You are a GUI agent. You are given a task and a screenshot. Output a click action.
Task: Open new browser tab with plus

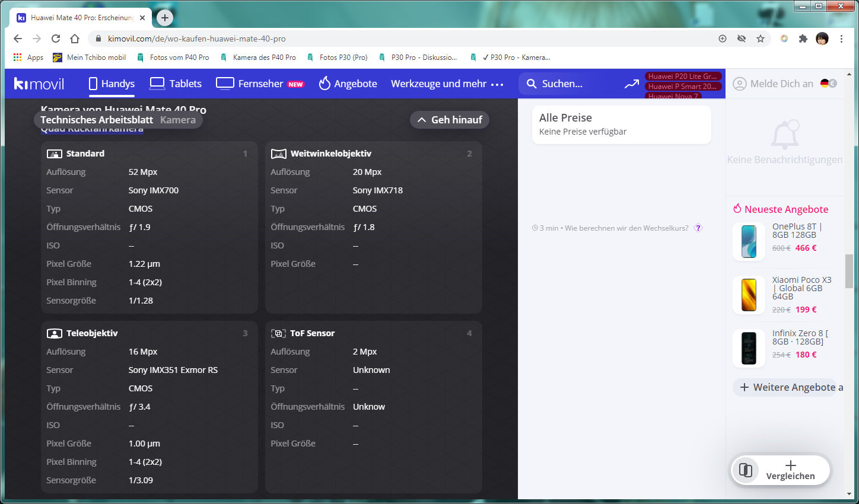[165, 18]
